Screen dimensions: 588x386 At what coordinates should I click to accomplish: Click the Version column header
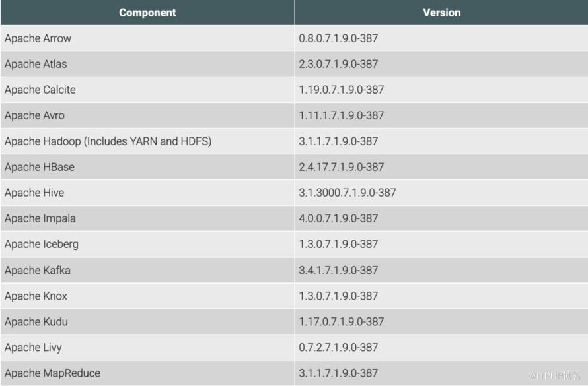pyautogui.click(x=441, y=13)
